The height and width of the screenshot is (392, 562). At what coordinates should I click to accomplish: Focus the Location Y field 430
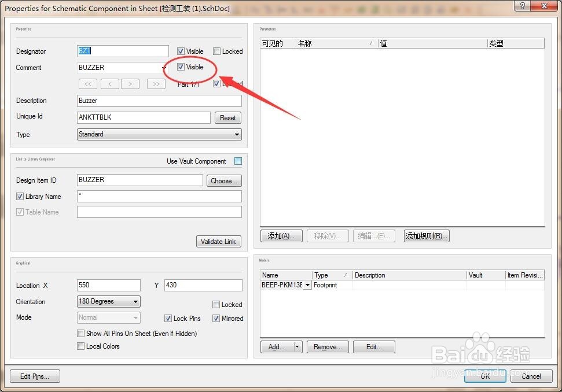coord(203,285)
